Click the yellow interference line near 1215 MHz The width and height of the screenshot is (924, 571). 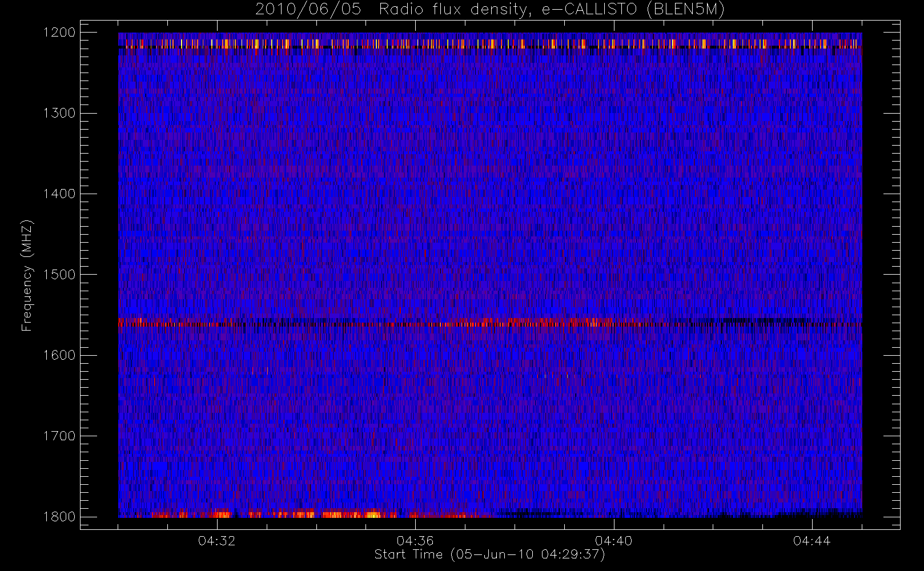(490, 44)
